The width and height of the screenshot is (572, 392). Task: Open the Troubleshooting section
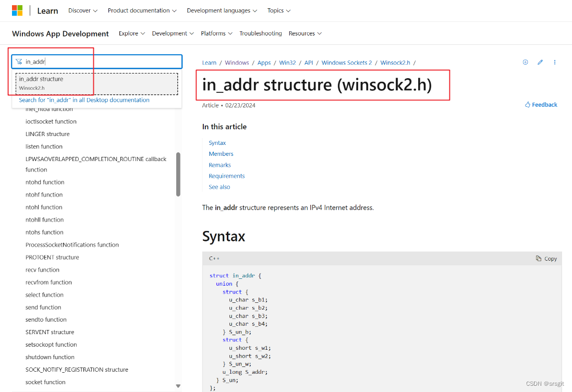coord(261,33)
